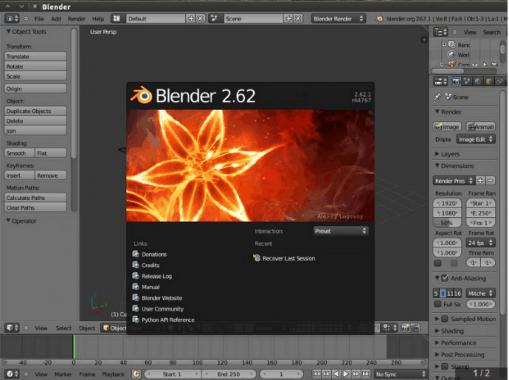Open the Interaction preset dropdown
This screenshot has height=380, width=509.
coord(341,231)
